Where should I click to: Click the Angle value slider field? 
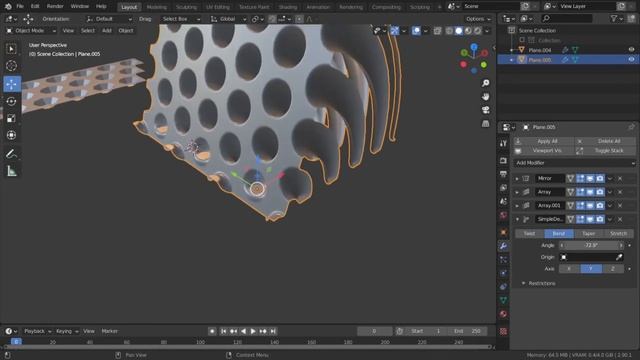tap(591, 245)
